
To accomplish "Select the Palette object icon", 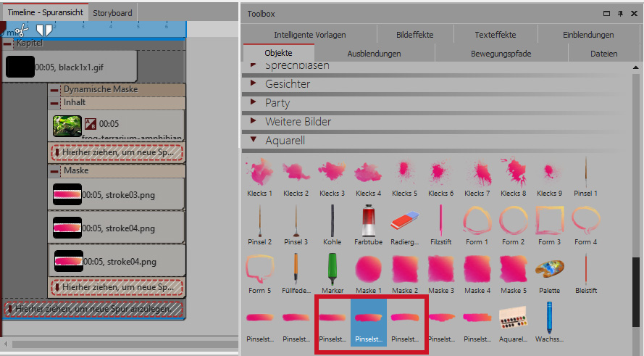I will click(x=549, y=269).
